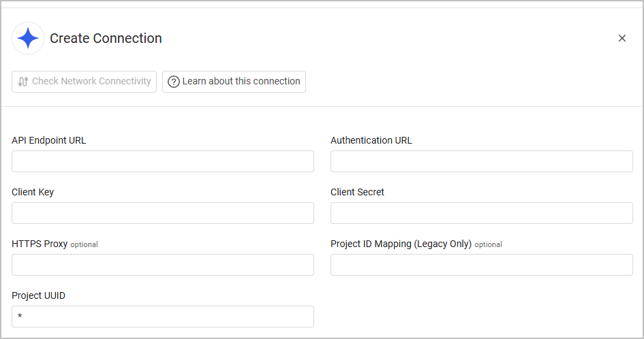Image resolution: width=644 pixels, height=339 pixels.
Task: Click into the Authentication URL field
Action: tap(481, 161)
